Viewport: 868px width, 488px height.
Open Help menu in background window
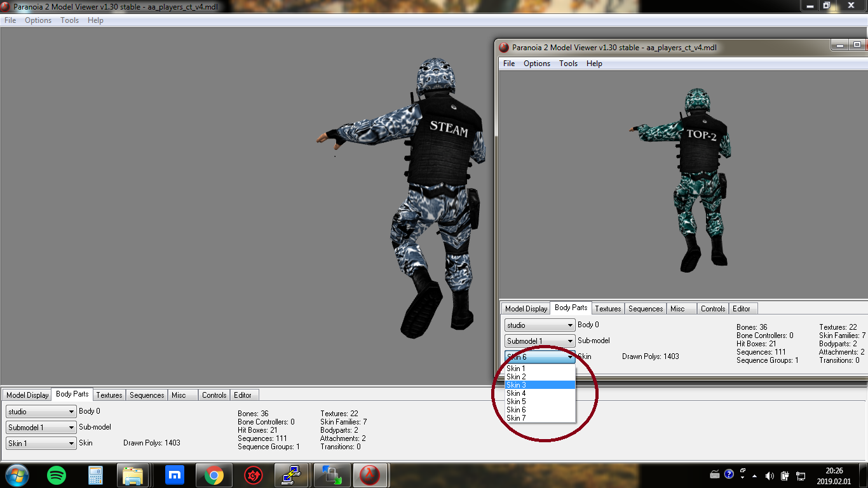coord(95,20)
